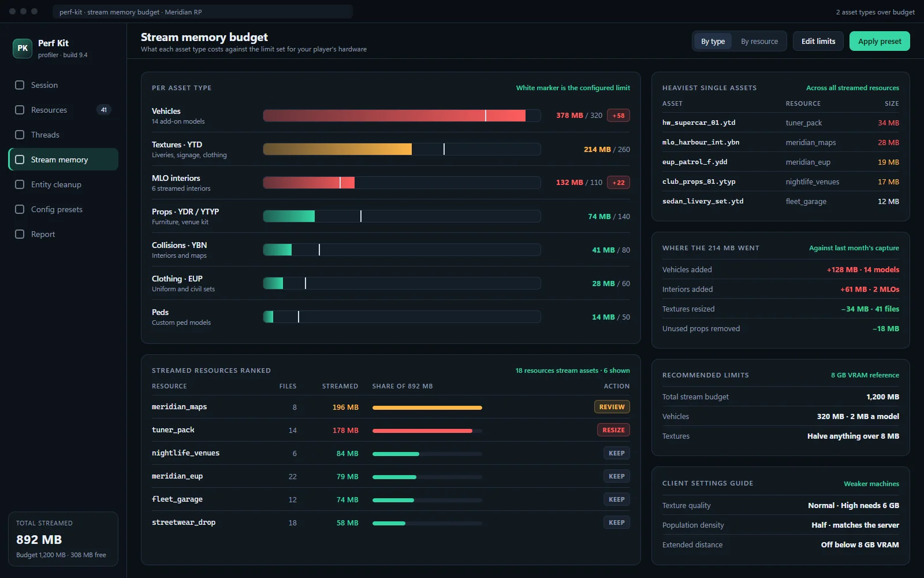This screenshot has height=578, width=924.
Task: Click 'Off below 8 GB VRAM' setting
Action: click(860, 544)
